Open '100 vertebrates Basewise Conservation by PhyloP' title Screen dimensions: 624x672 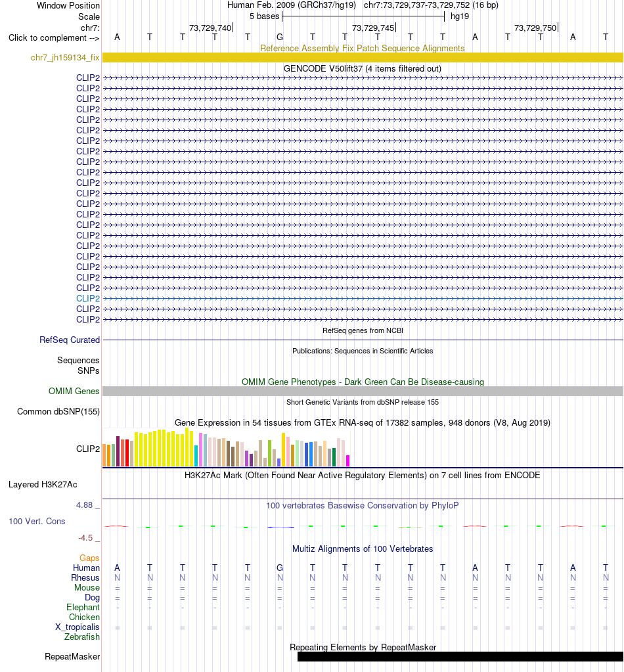click(363, 505)
